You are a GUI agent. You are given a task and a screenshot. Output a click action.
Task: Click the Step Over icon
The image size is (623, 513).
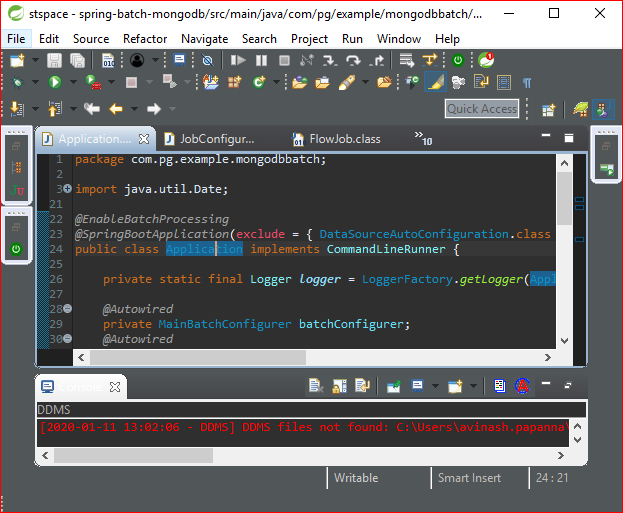point(353,60)
